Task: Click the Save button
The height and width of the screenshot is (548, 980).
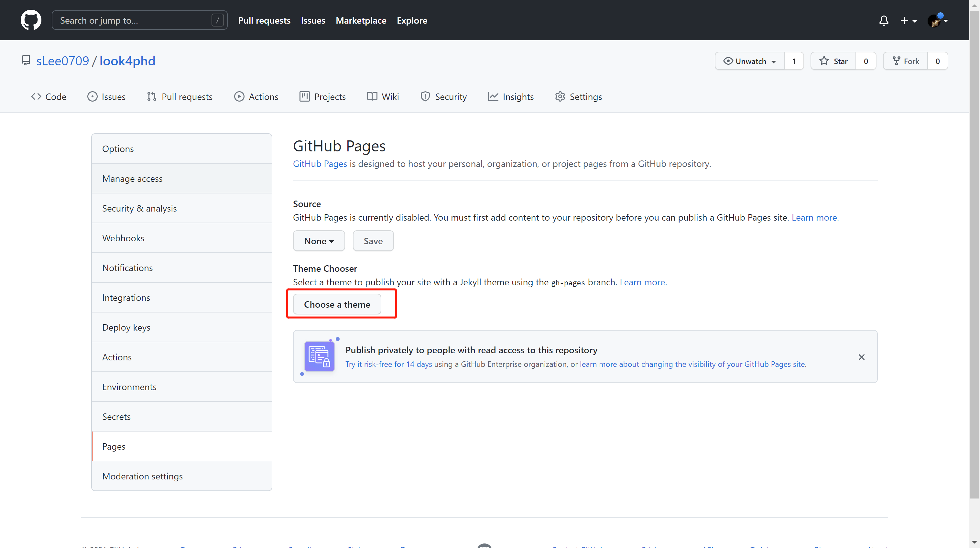Action: point(373,241)
